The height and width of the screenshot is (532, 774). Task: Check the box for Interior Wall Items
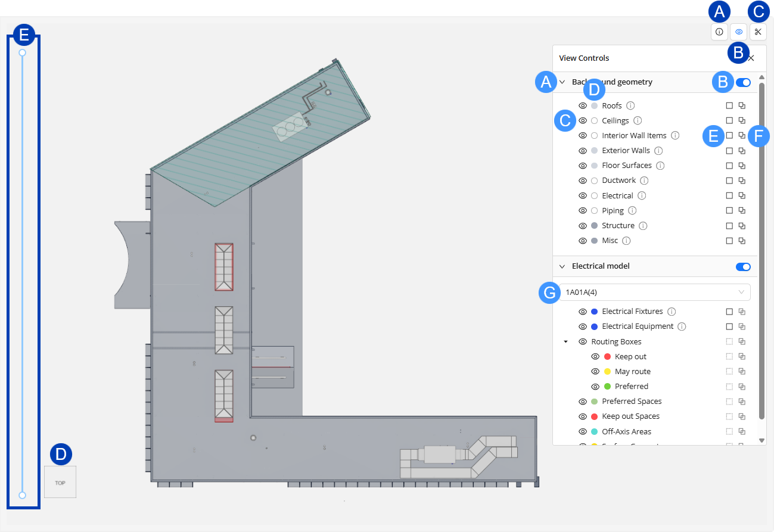pyautogui.click(x=729, y=135)
